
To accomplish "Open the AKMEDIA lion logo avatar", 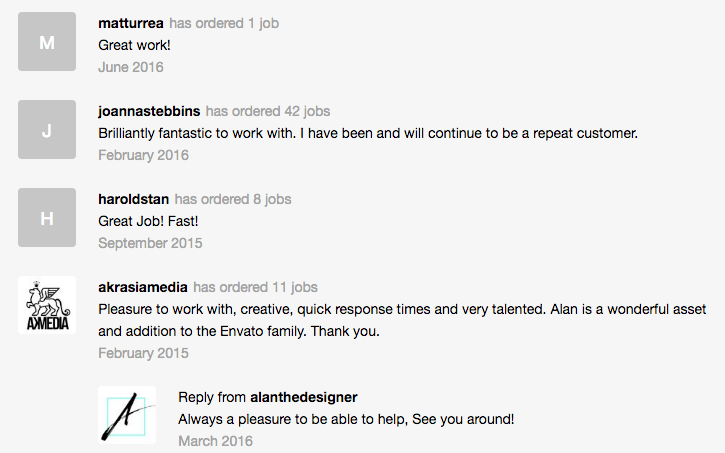I will click(x=47, y=305).
